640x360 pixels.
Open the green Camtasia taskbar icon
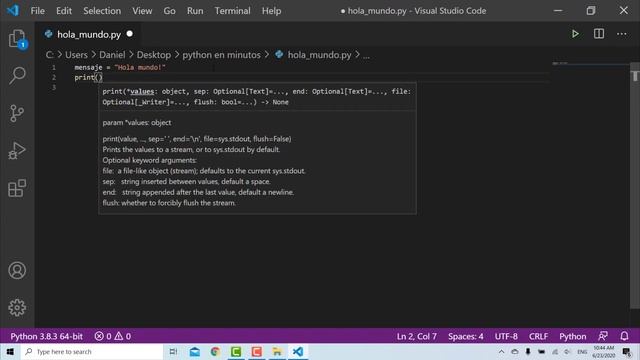(x=236, y=351)
